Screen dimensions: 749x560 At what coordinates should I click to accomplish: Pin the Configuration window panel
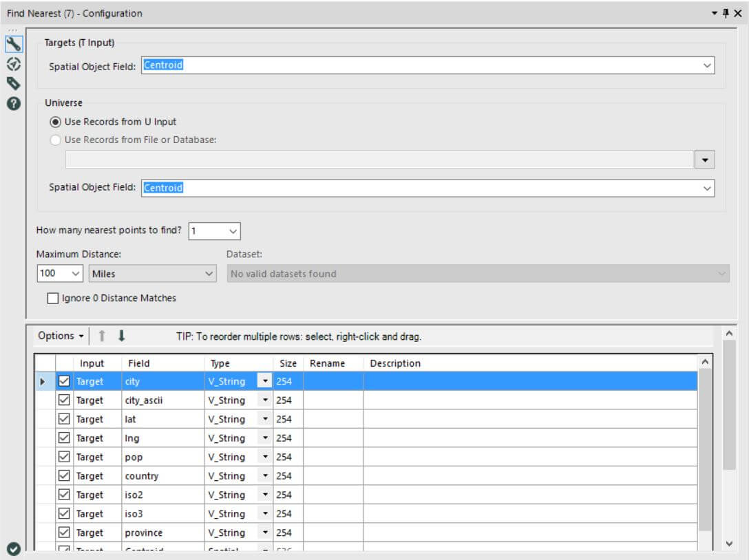click(726, 13)
